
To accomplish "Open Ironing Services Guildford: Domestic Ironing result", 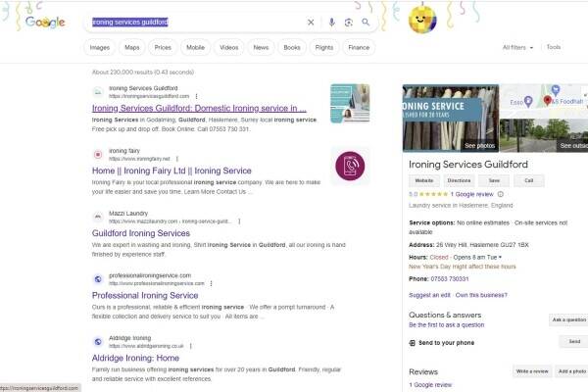I will point(199,109).
